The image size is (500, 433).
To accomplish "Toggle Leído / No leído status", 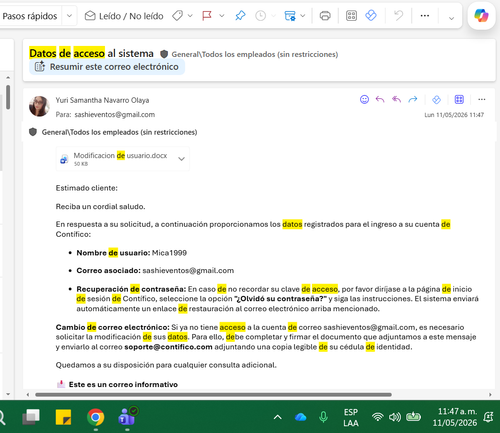I will (124, 16).
